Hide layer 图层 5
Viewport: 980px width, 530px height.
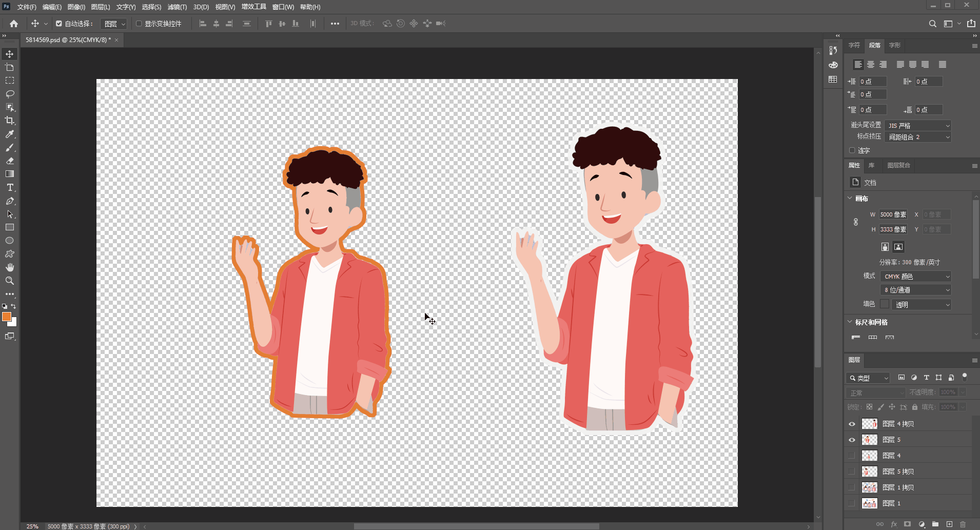(852, 440)
